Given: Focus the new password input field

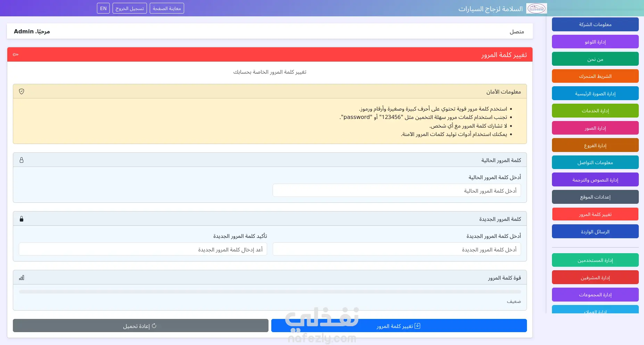Looking at the screenshot, I should pos(397,249).
